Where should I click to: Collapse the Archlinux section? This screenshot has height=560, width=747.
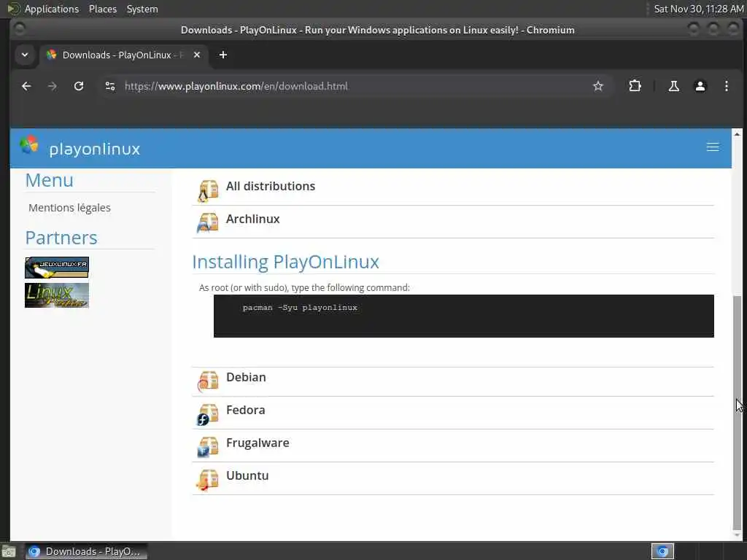(252, 219)
